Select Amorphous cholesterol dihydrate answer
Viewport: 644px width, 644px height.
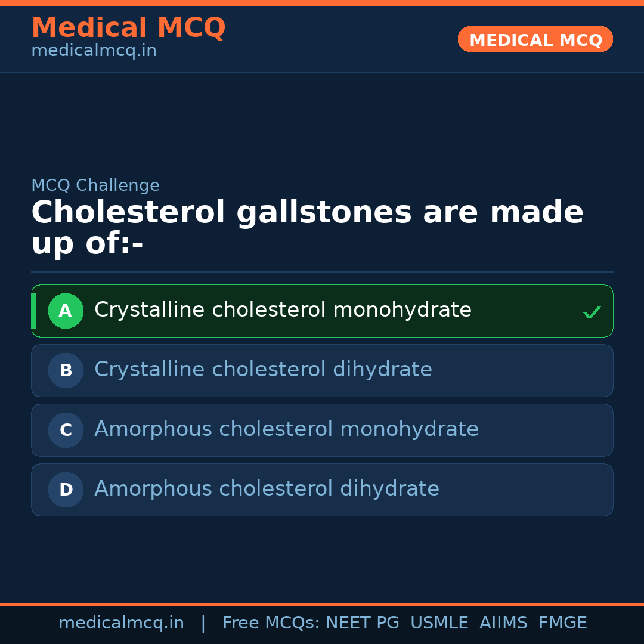(x=267, y=489)
